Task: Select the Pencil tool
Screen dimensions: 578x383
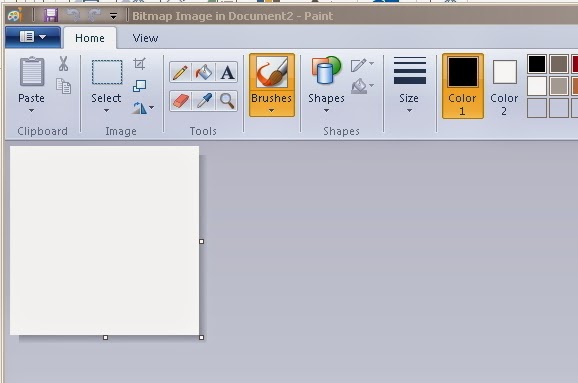Action: [180, 72]
